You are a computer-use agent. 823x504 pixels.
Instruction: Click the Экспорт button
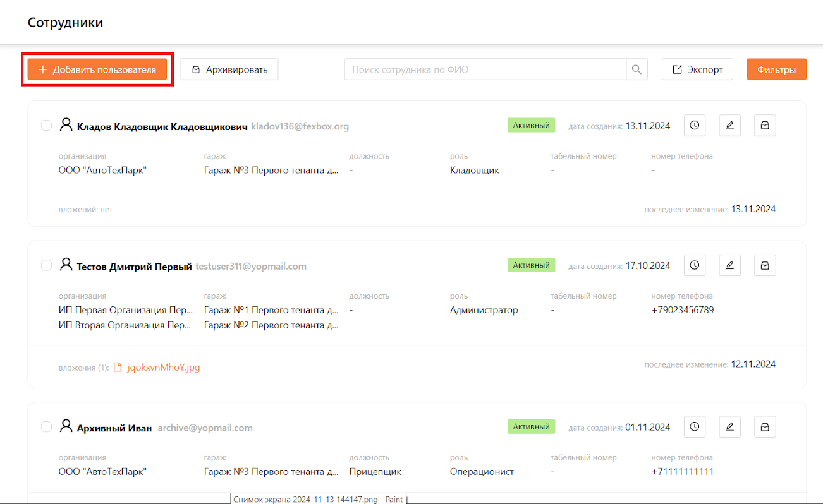click(697, 69)
